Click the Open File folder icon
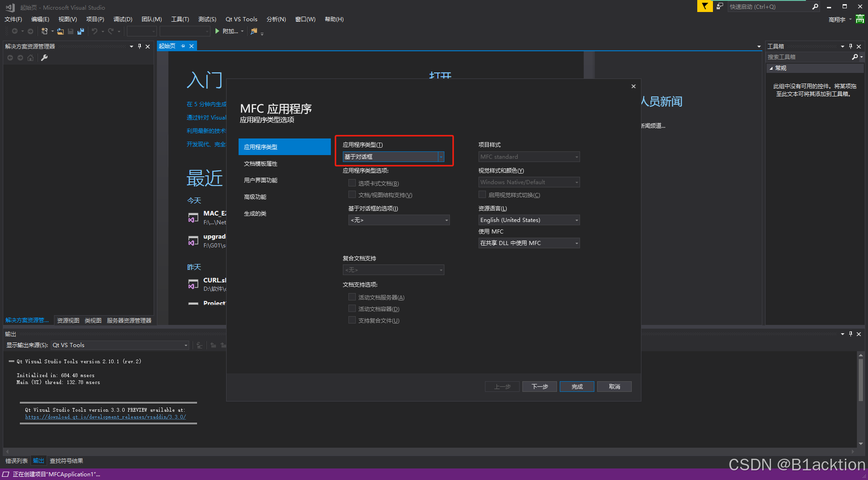The width and height of the screenshot is (868, 480). 60,31
